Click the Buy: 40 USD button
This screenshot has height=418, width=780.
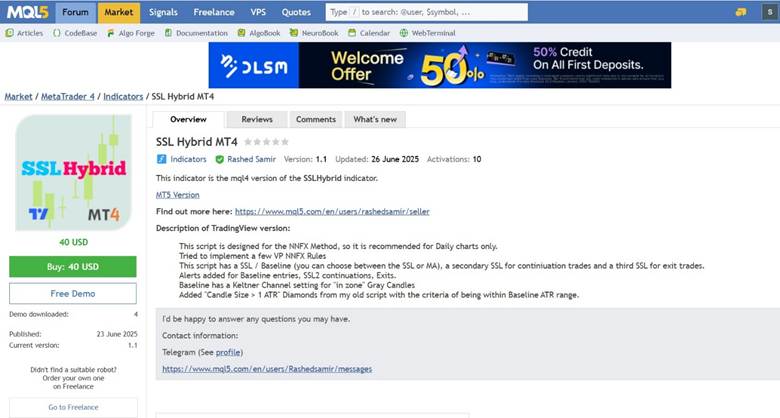point(73,267)
